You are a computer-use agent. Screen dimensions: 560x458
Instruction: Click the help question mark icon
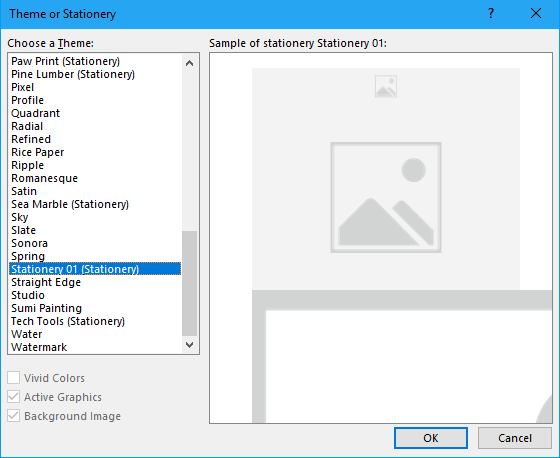[491, 14]
